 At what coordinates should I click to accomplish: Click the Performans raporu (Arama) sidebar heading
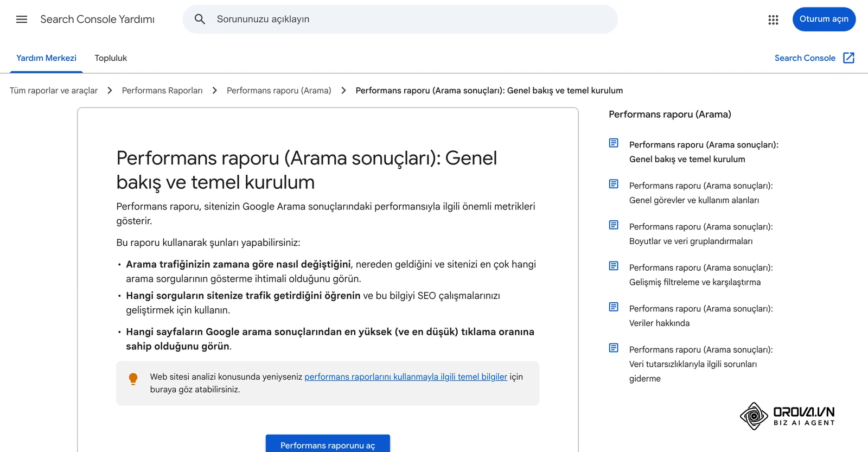[x=670, y=114]
